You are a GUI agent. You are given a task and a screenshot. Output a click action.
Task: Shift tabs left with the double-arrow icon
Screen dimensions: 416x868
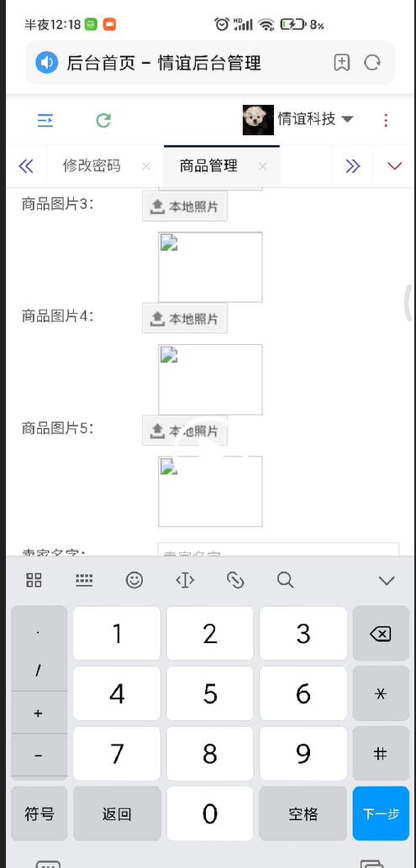(x=26, y=166)
